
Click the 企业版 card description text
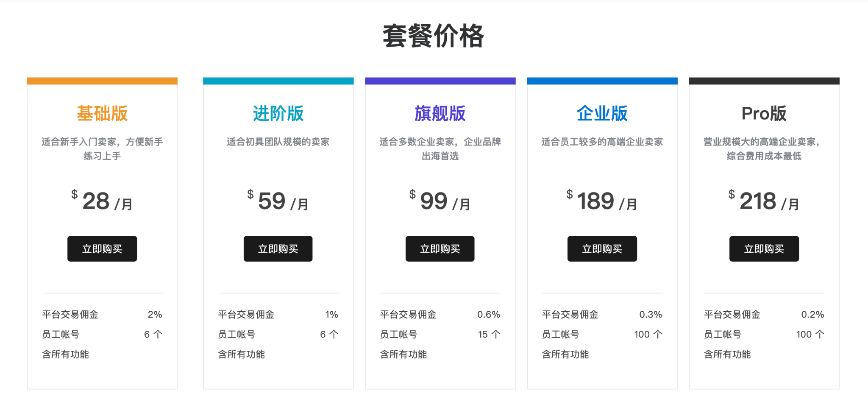coord(602,141)
